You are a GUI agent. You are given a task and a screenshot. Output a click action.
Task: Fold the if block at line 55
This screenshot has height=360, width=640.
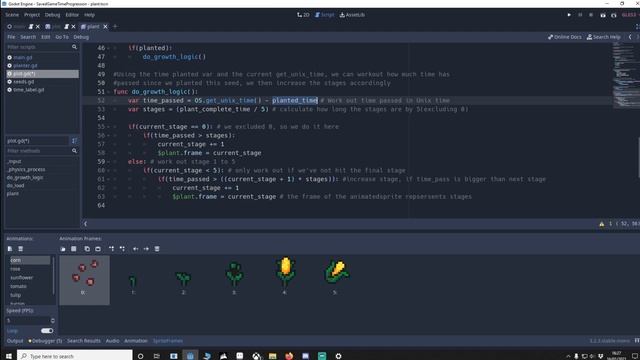pos(109,127)
